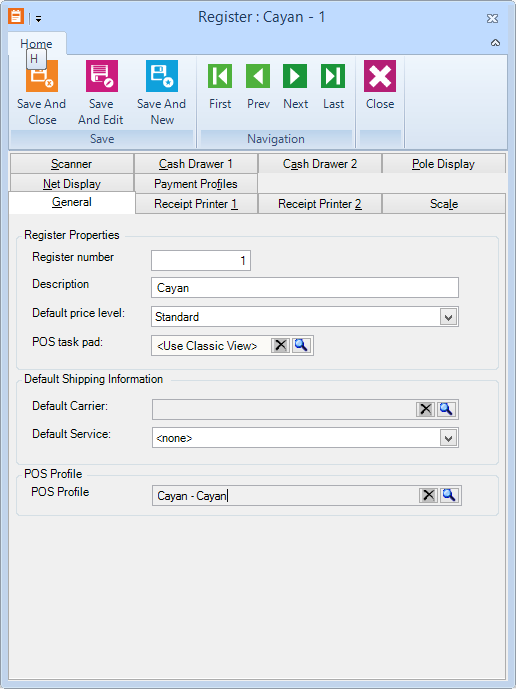Open the Default Carrier lookup

(446, 409)
